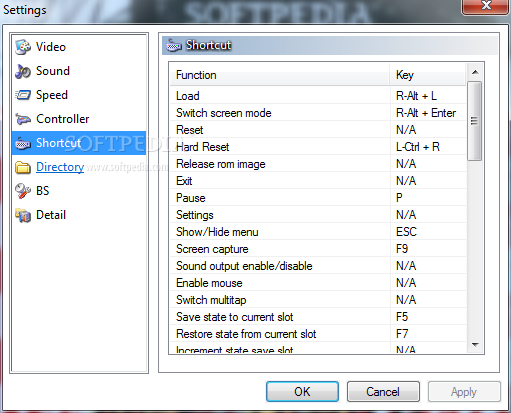Viewport: 511px width, 413px height.
Task: Click the Apply button
Action: click(x=464, y=392)
